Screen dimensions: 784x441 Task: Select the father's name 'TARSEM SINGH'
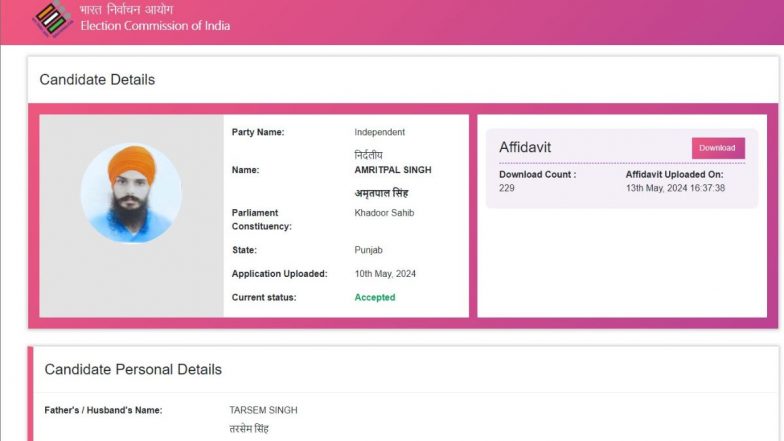pos(263,410)
